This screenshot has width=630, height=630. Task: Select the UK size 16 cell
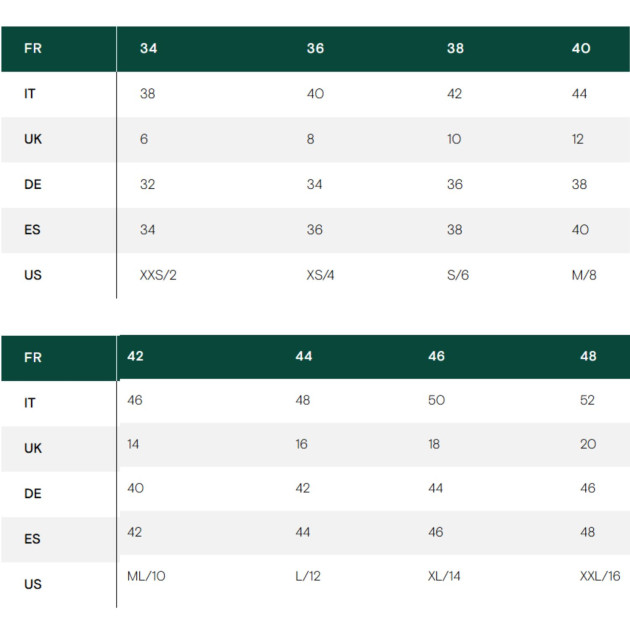point(302,444)
